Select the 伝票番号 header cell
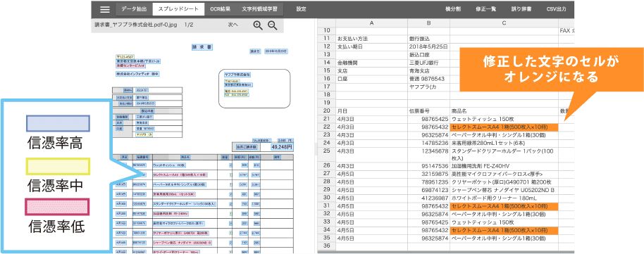The height and width of the screenshot is (254, 644). (x=429, y=110)
